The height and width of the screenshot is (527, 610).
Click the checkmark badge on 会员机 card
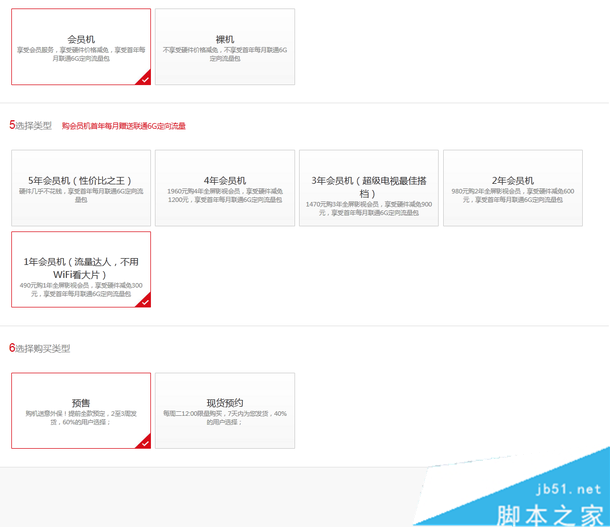145,79
